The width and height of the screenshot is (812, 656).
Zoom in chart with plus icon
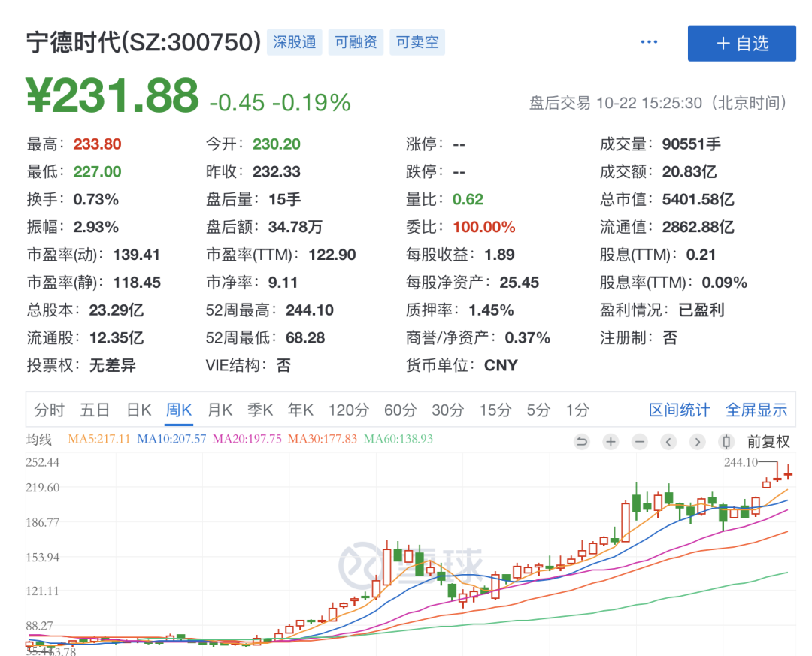pyautogui.click(x=611, y=442)
